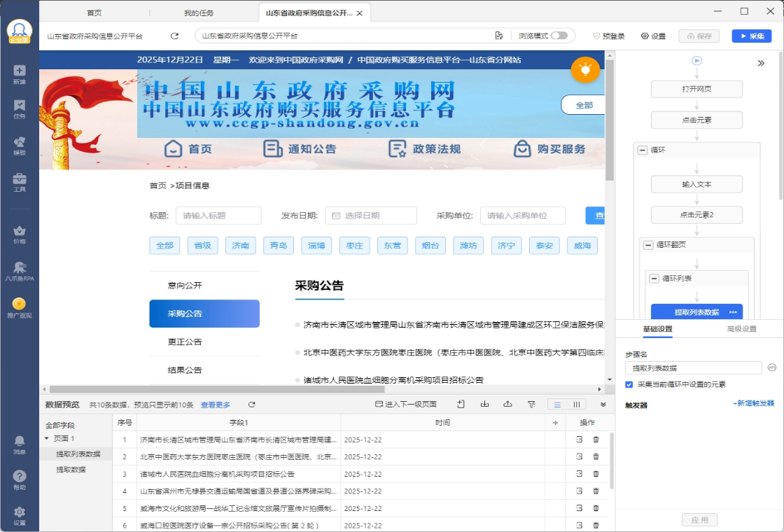Refresh the data preview list

tap(252, 405)
